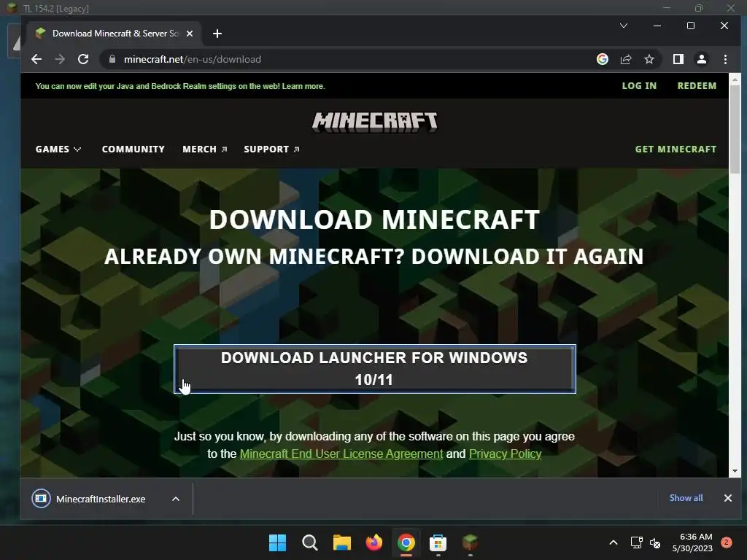Click the lock icon in address bar

112,59
